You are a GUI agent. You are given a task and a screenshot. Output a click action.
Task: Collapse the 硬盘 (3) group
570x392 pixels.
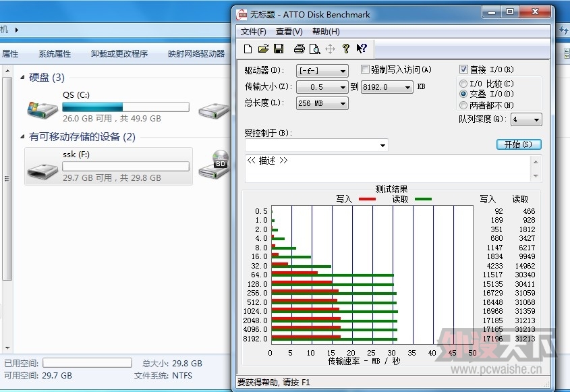(x=22, y=77)
